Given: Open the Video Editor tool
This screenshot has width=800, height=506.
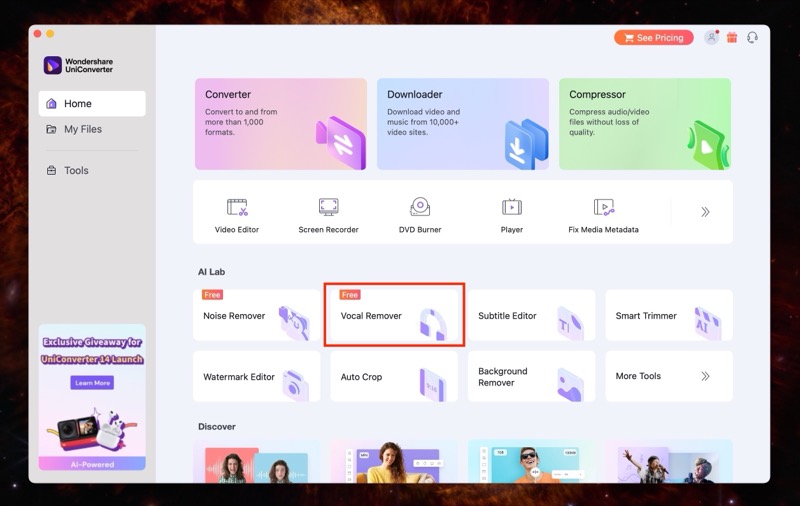Looking at the screenshot, I should point(237,216).
